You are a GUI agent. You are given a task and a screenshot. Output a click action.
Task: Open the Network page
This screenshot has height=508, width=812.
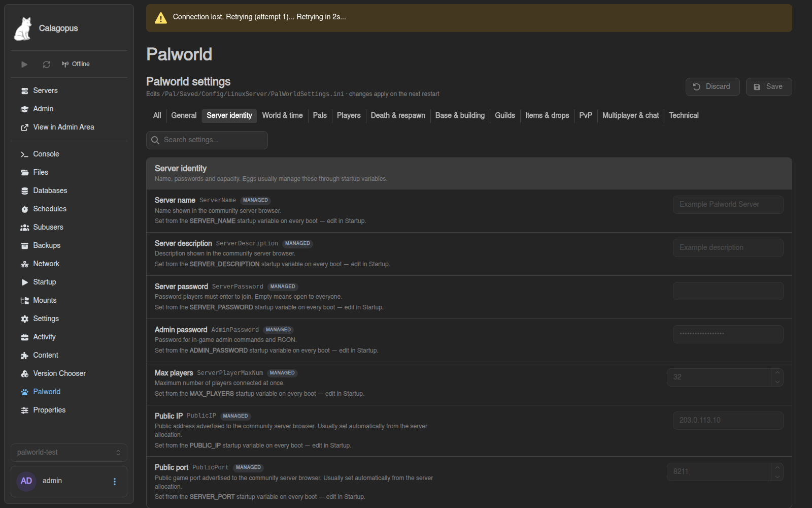pos(69,264)
